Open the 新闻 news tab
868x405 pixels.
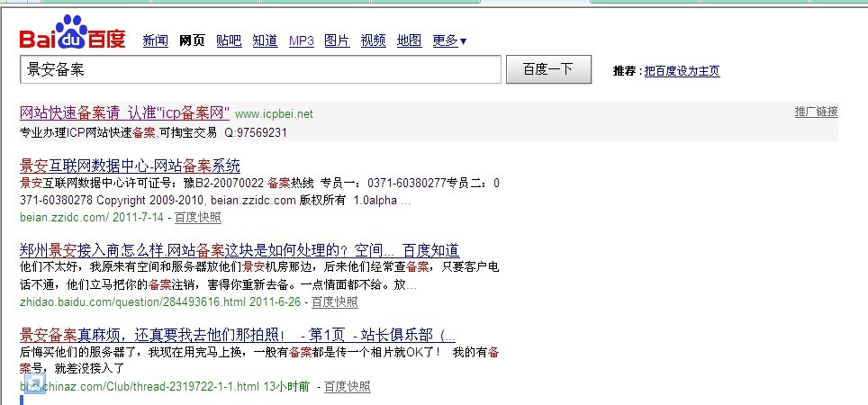point(156,40)
